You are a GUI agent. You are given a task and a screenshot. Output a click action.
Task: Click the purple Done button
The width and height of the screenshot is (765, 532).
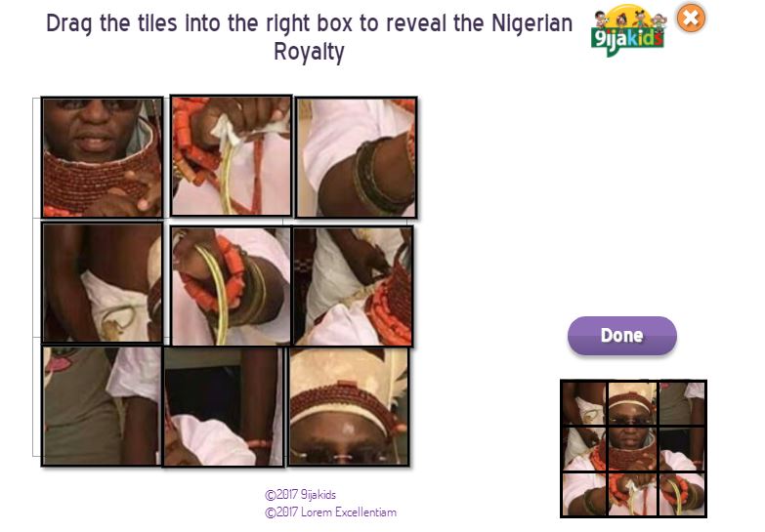click(622, 336)
